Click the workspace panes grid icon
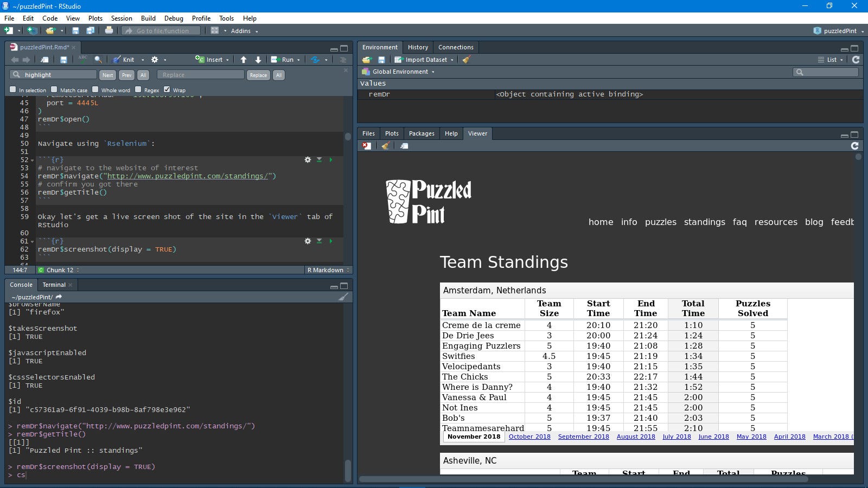 215,31
